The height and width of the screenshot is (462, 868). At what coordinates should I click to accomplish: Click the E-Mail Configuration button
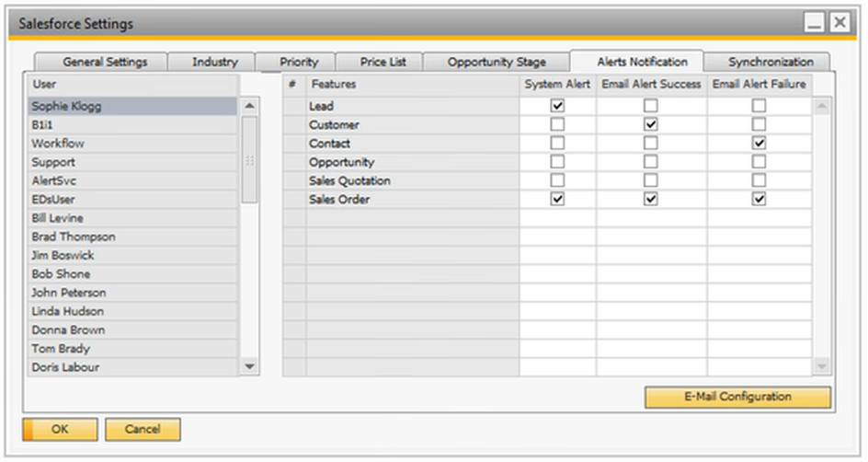tap(737, 397)
